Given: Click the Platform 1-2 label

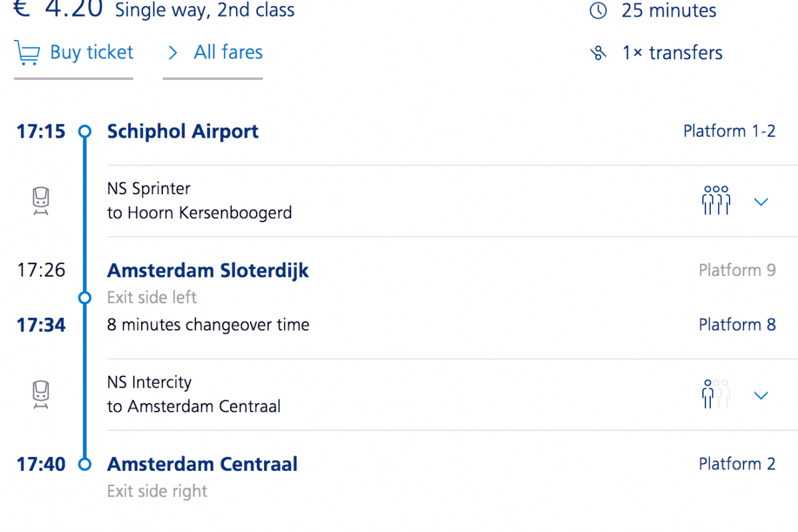Looking at the screenshot, I should pyautogui.click(x=730, y=131).
